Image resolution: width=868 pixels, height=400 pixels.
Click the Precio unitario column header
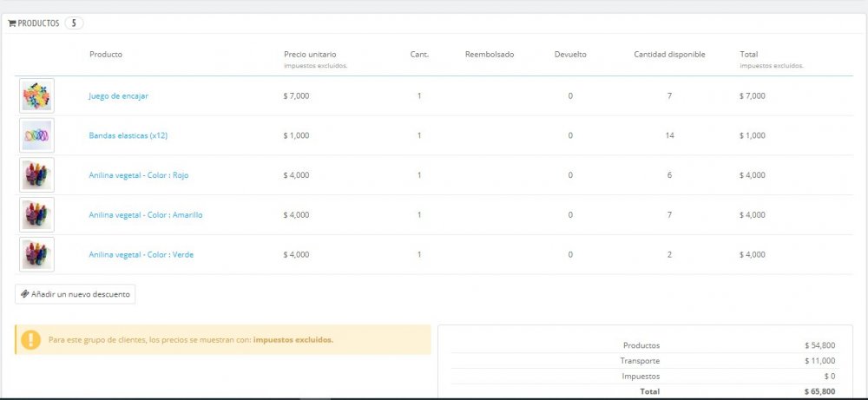(310, 55)
